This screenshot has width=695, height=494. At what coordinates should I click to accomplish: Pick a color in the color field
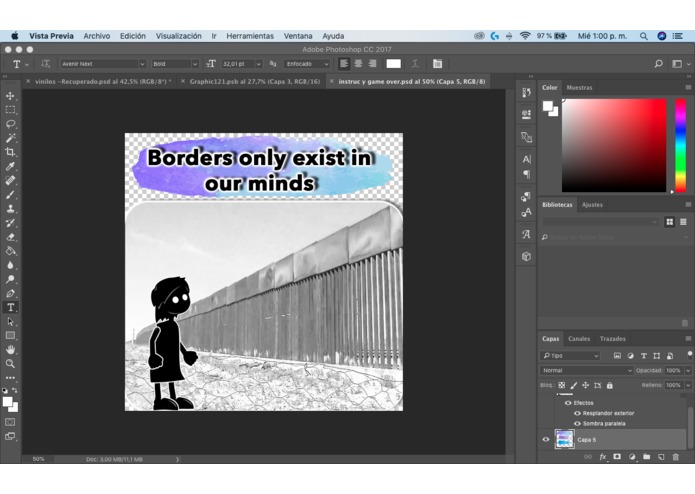click(614, 145)
